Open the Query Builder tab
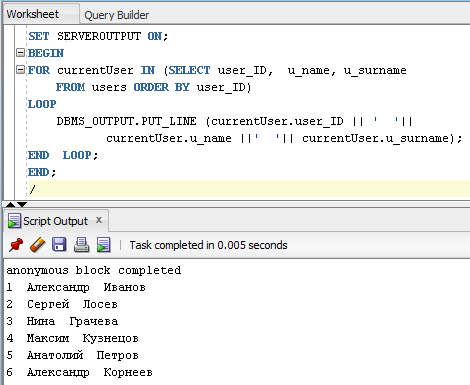This screenshot has height=385, width=470. [x=116, y=15]
